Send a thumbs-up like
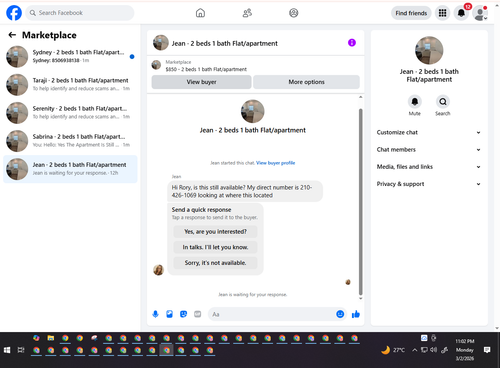Viewport: 500px width, 368px height. coord(356,314)
